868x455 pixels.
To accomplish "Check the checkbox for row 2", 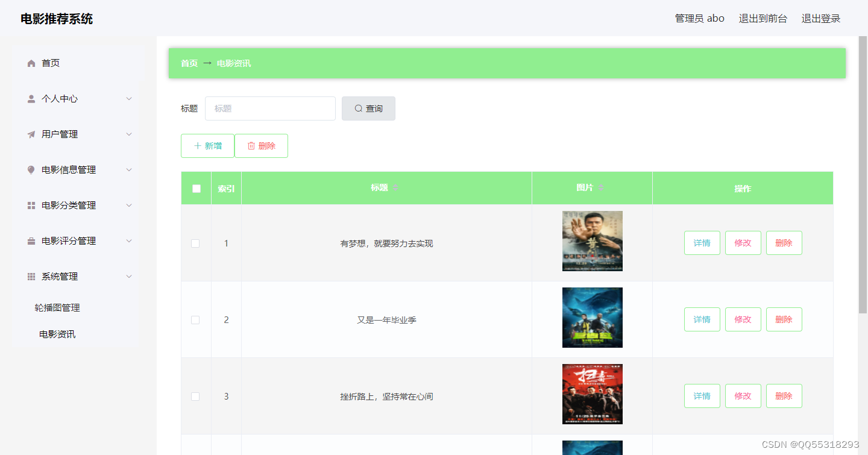I will tap(195, 320).
